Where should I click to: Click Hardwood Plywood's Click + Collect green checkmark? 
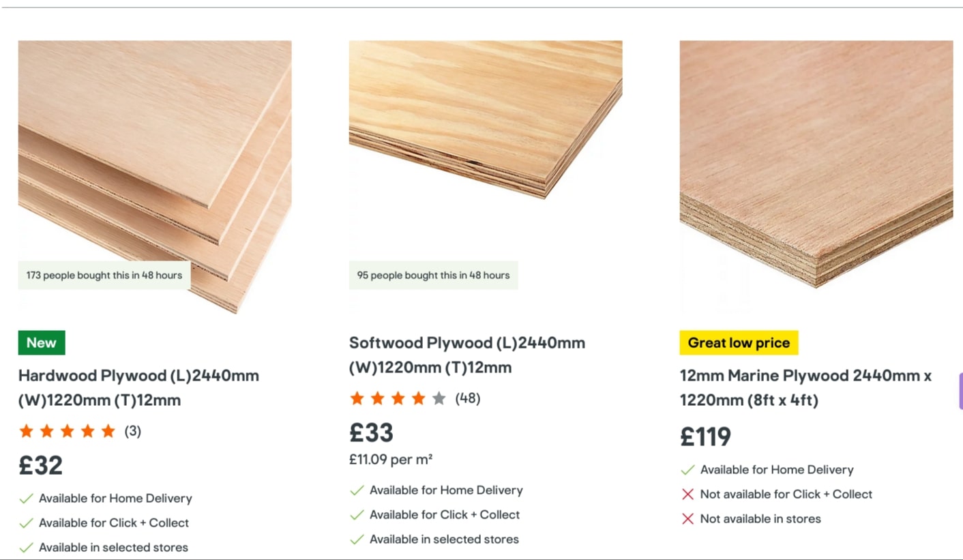(x=26, y=523)
